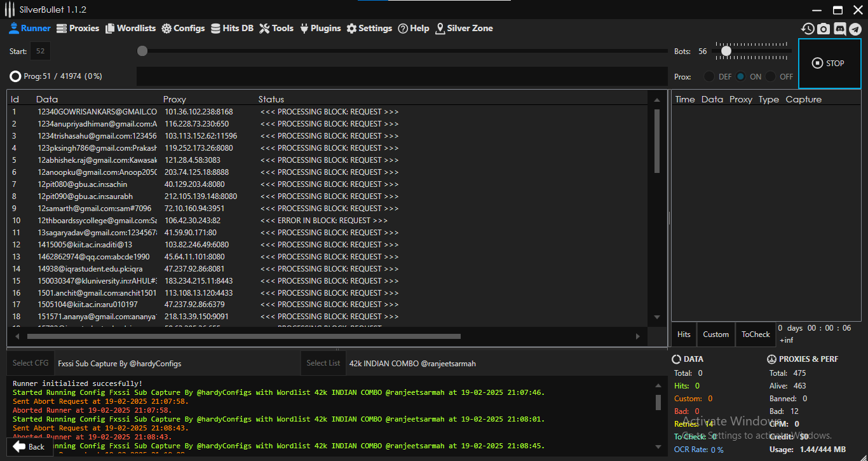Click the camera screenshot icon
868x461 pixels.
pyautogui.click(x=824, y=29)
